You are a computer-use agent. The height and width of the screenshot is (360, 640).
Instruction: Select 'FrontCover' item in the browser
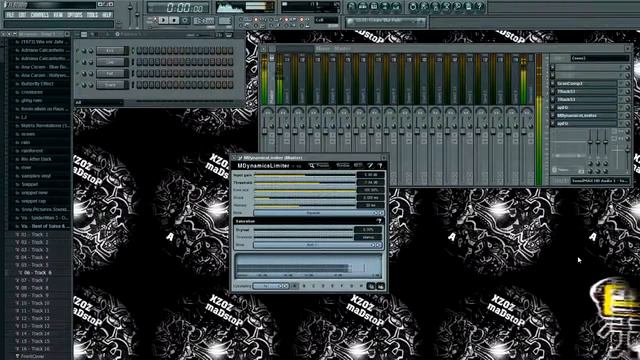click(32, 356)
